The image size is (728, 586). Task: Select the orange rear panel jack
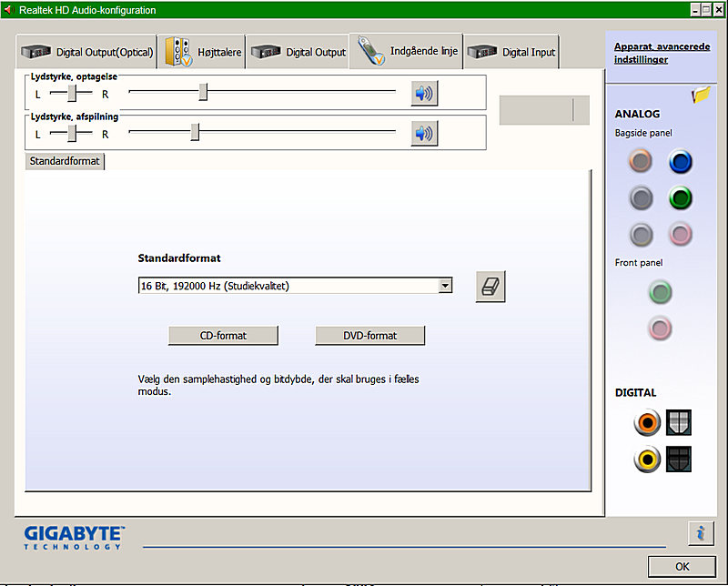641,162
